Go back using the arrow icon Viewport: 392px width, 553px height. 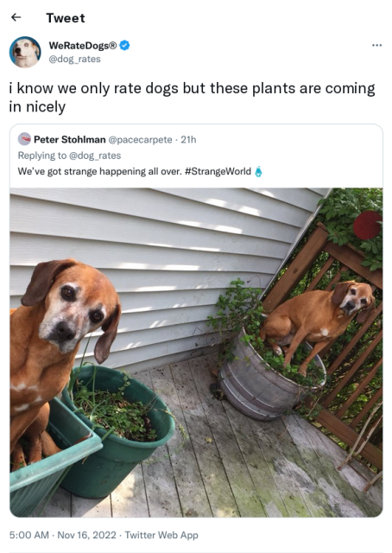click(16, 17)
